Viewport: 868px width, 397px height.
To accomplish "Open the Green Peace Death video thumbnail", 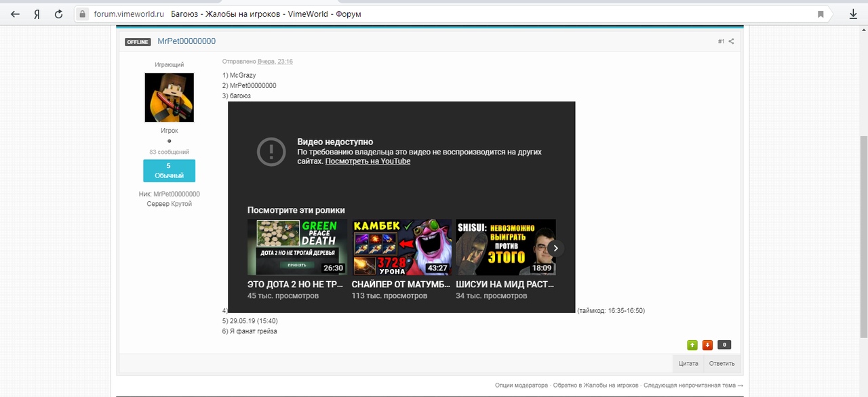I will point(297,247).
